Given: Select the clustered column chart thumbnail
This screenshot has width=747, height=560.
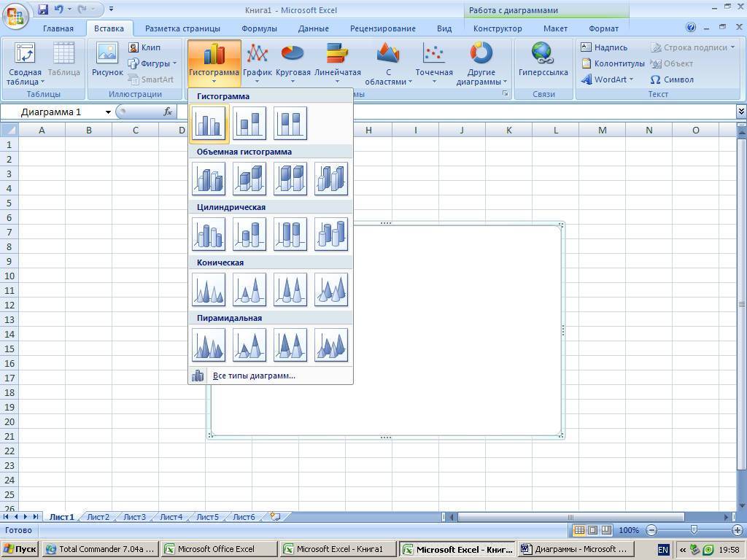Looking at the screenshot, I should pos(209,123).
